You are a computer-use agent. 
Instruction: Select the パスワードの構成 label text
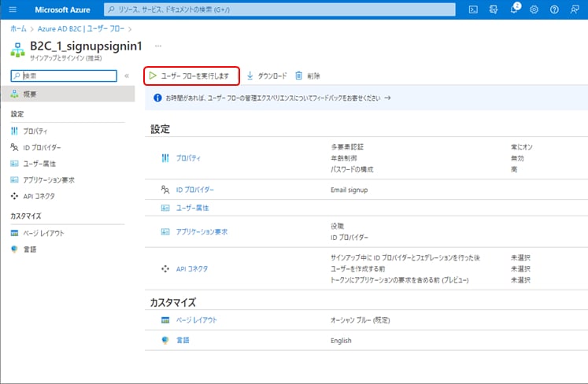click(352, 169)
